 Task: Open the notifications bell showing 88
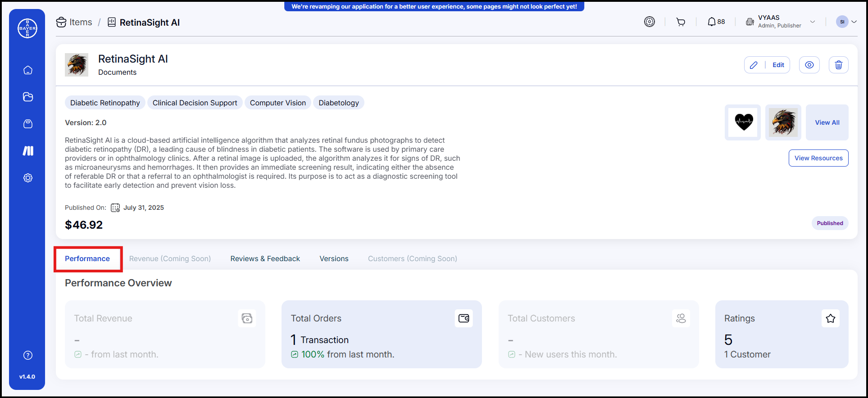(716, 22)
